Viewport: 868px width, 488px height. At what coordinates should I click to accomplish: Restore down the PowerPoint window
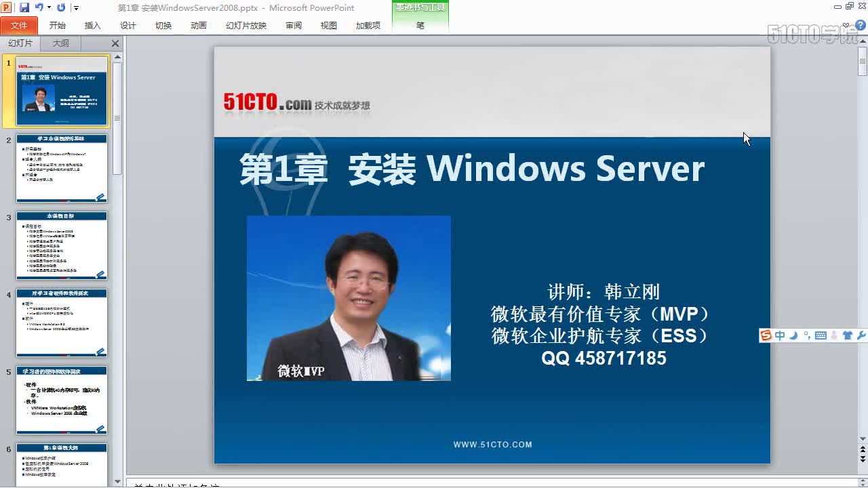point(850,6)
